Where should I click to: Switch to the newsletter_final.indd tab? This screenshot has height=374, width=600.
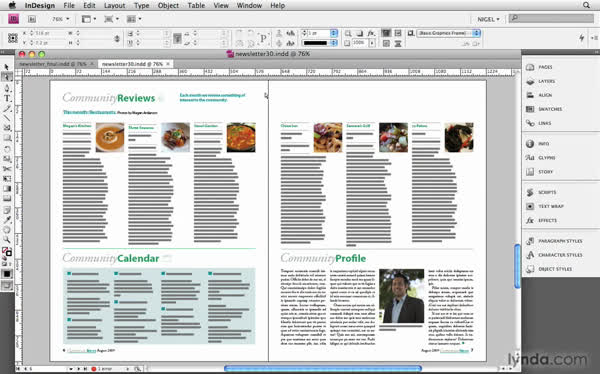[53, 64]
